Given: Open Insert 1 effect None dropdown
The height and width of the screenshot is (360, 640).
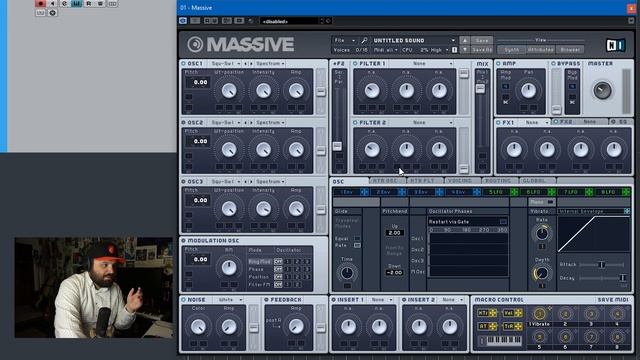Looking at the screenshot, I should point(380,300).
